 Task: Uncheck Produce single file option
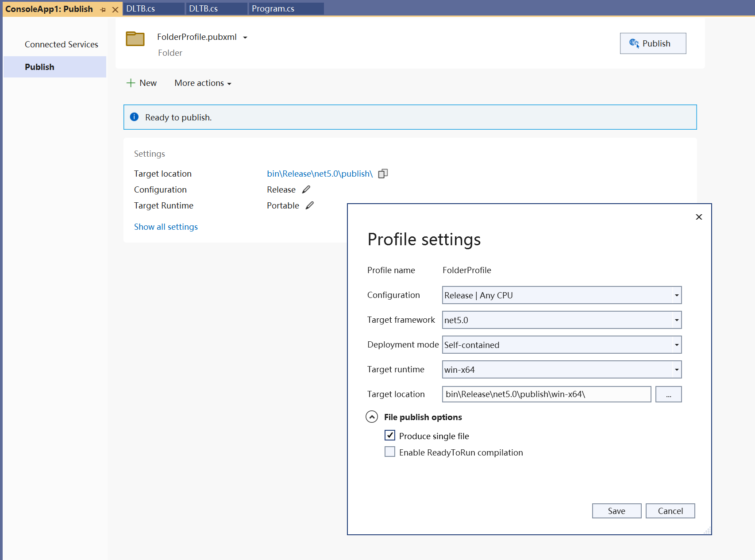coord(390,436)
